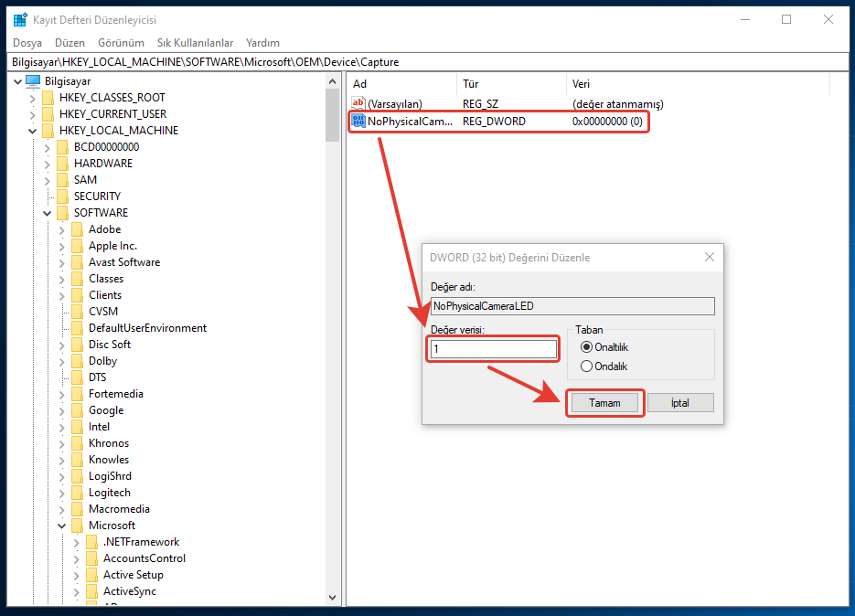Select the Adobe key folder icon

coord(77,229)
